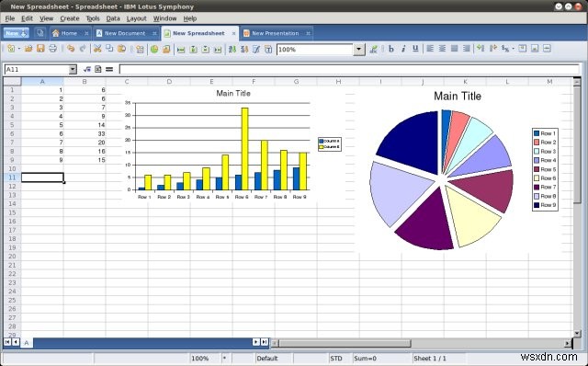The width and height of the screenshot is (588, 366).
Task: Click the yellow Column B legend swatch in bar chart
Action: 321,147
